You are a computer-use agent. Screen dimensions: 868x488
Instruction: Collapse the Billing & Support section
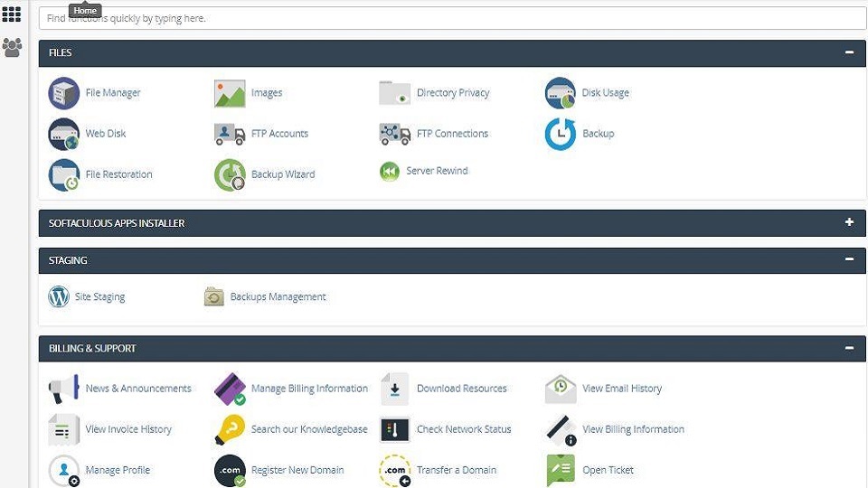[849, 348]
